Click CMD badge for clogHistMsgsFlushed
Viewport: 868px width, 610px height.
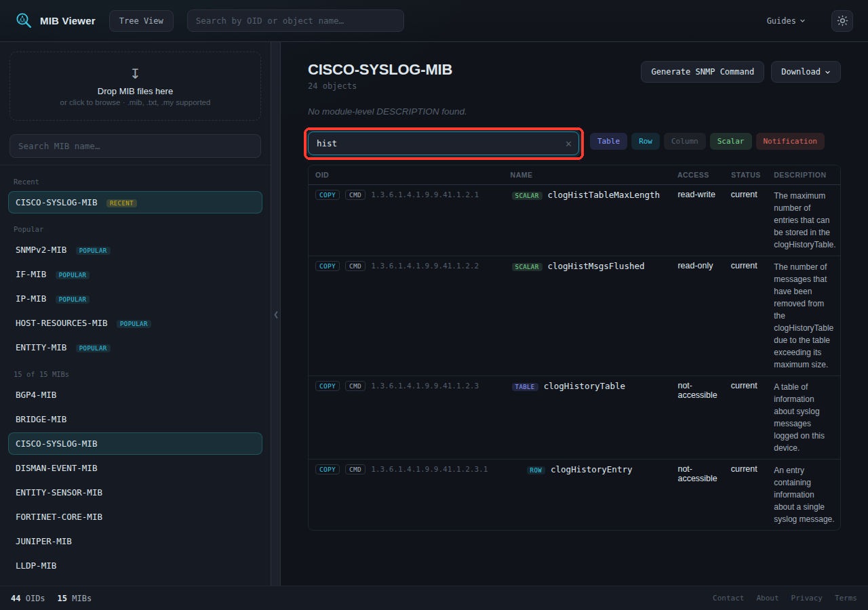point(355,266)
